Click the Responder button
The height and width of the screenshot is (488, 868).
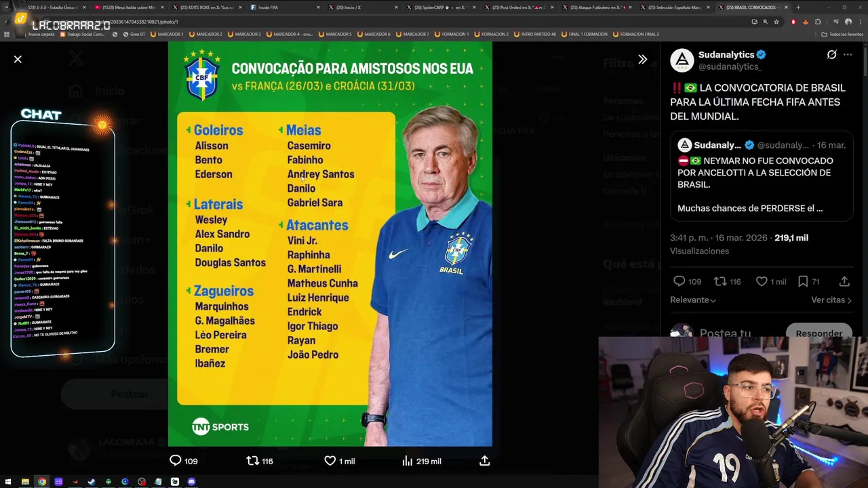pyautogui.click(x=818, y=333)
